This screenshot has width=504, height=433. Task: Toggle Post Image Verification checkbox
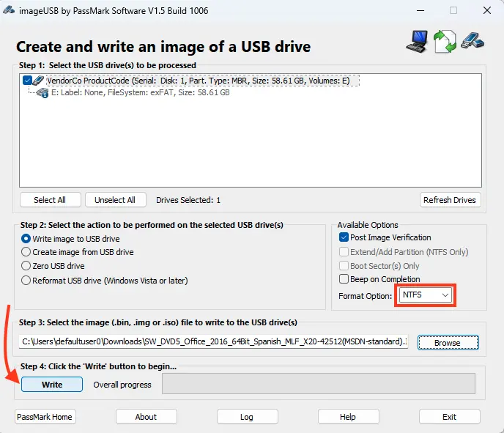coord(344,237)
